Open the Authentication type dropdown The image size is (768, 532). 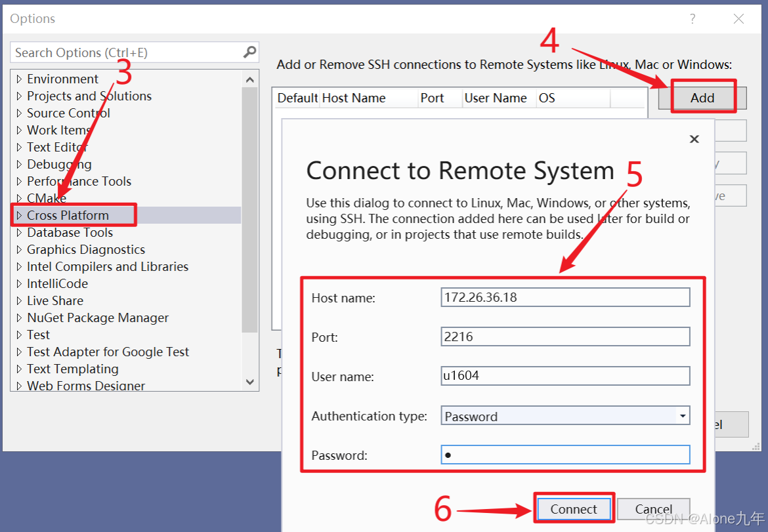point(565,415)
